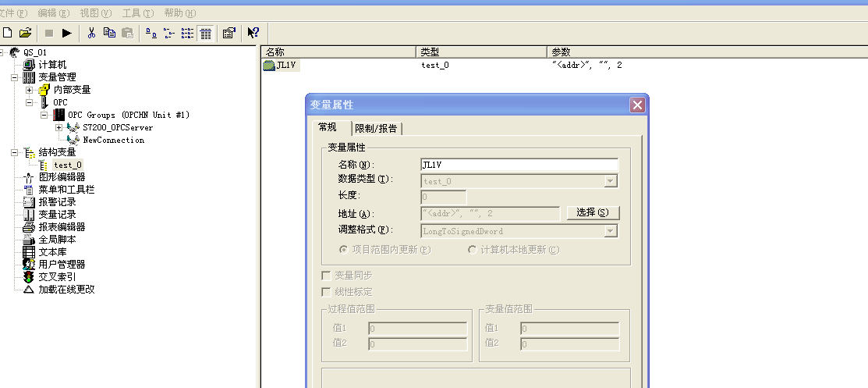
Task: Collapse the OPC Groups node
Action: (x=44, y=116)
